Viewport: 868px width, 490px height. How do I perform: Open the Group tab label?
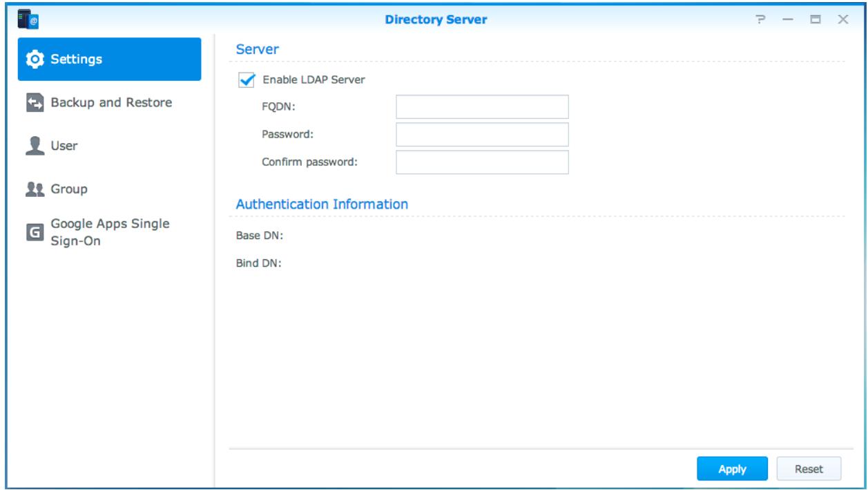pos(68,189)
